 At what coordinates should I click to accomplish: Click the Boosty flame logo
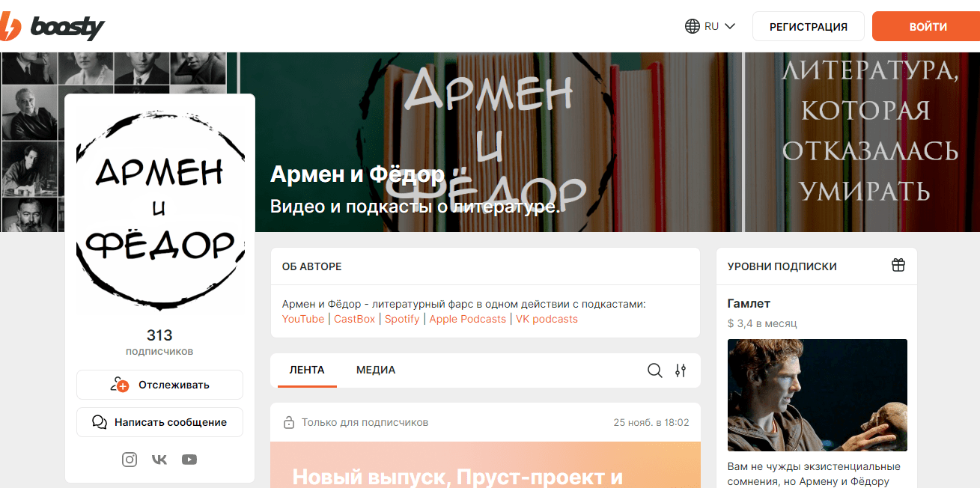tap(9, 25)
